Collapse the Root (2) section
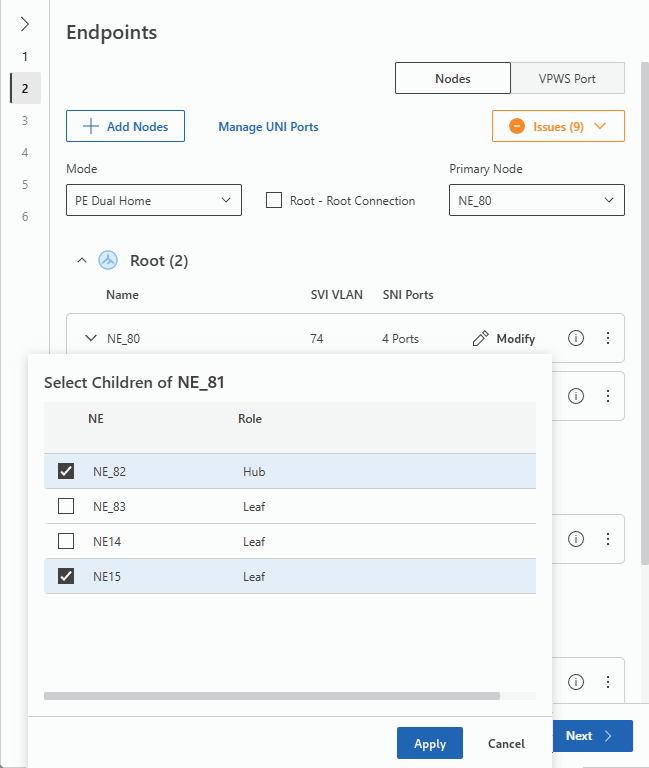Viewport: 649px width, 768px height. 82,261
